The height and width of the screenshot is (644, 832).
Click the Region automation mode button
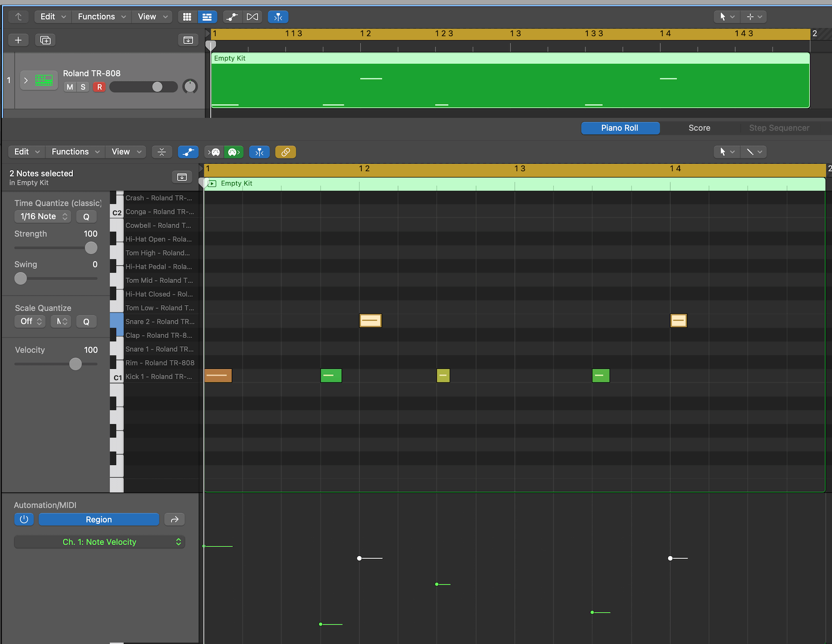(99, 519)
